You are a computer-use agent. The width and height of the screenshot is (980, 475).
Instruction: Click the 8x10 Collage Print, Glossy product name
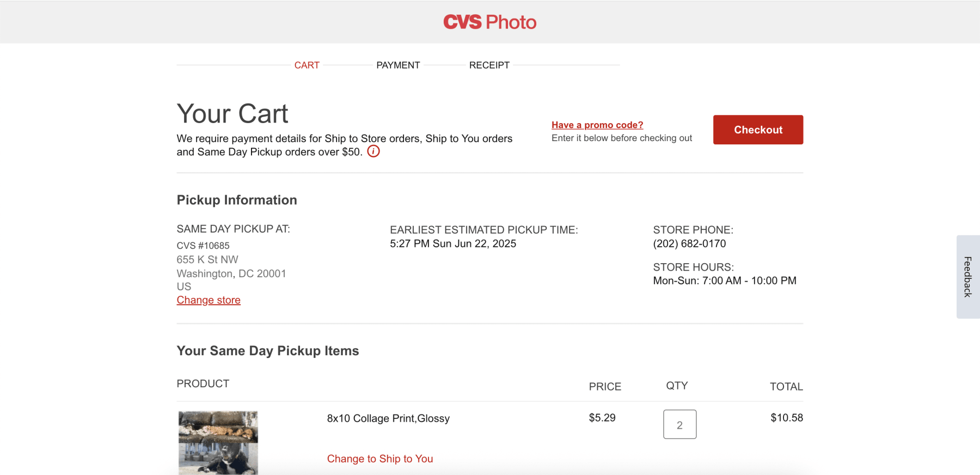pyautogui.click(x=388, y=418)
